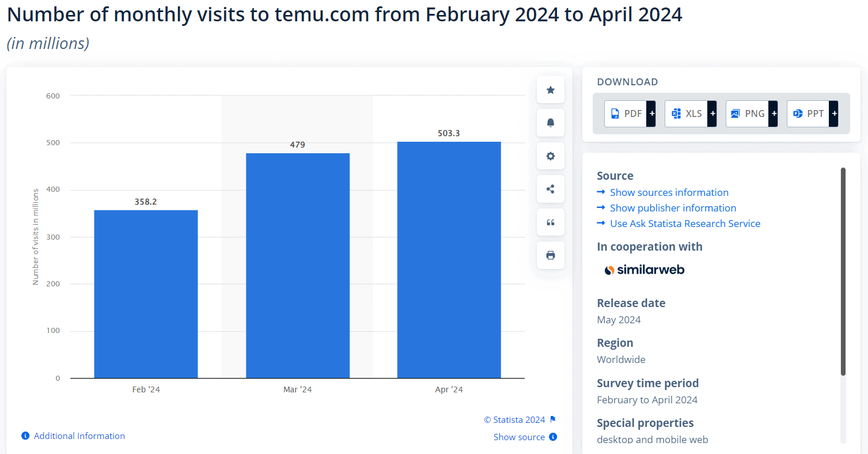The width and height of the screenshot is (868, 454).
Task: Click the star favorite icon beside the chart
Action: [x=550, y=90]
